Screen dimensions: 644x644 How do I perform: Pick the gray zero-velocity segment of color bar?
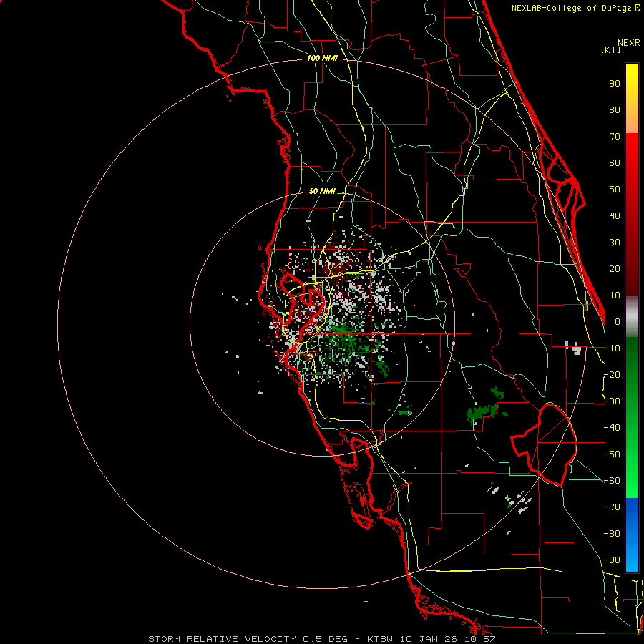(x=632, y=316)
